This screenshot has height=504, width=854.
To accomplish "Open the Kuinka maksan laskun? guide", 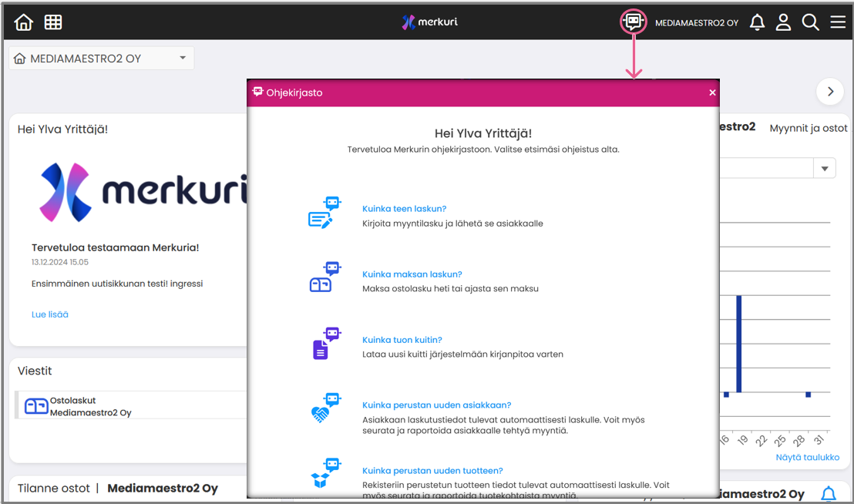I will tap(412, 274).
